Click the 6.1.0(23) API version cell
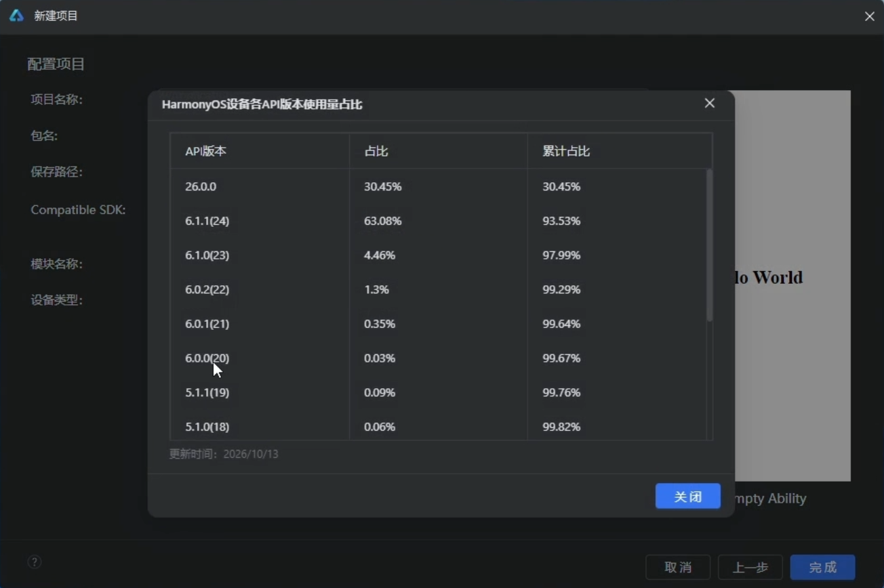Viewport: 884px width, 588px height. pyautogui.click(x=207, y=255)
